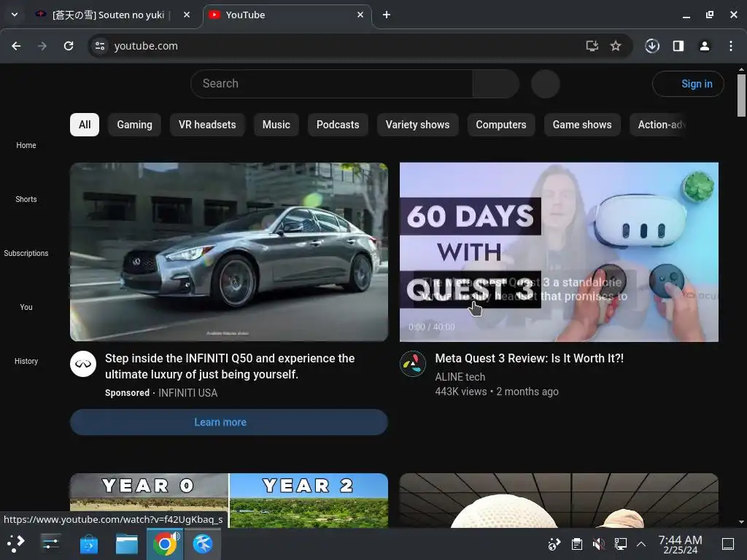
Task: Click the install app icon in address bar
Action: point(592,46)
